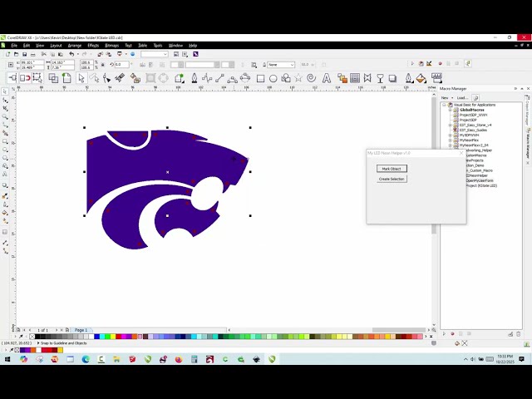Open the Snap to Guidelines and Objects status arrow
The width and height of the screenshot is (532, 399).
click(38, 343)
